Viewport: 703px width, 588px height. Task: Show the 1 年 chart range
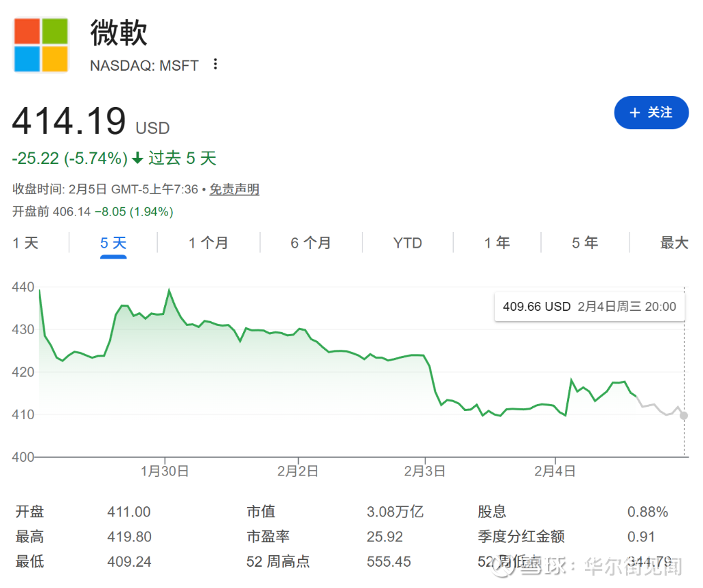click(497, 243)
